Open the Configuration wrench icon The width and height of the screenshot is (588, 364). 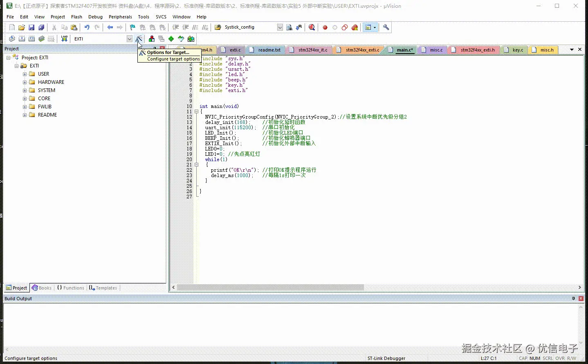(x=386, y=27)
